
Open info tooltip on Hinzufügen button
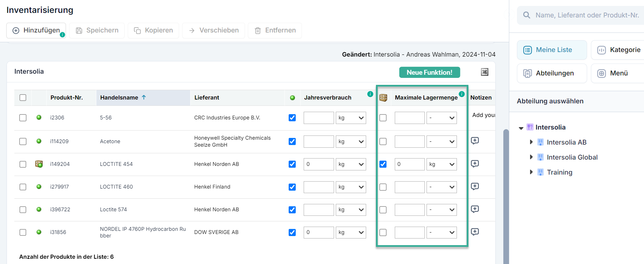pyautogui.click(x=62, y=35)
